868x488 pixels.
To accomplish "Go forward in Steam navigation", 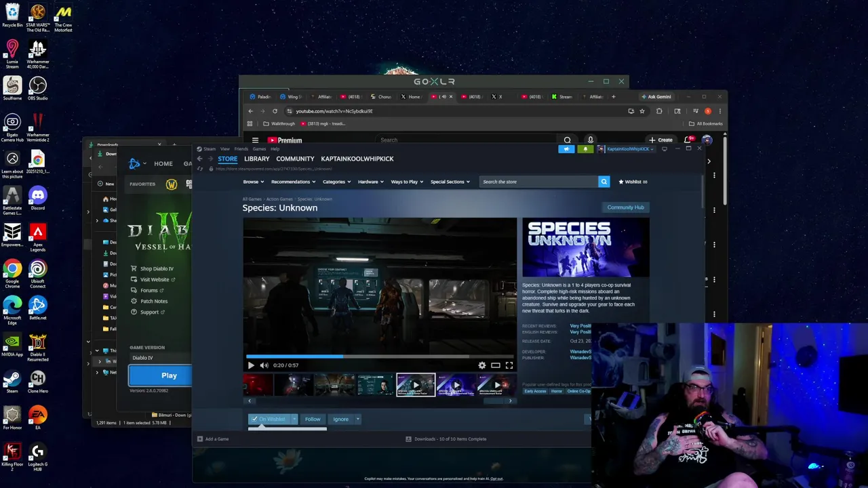I will click(x=210, y=159).
